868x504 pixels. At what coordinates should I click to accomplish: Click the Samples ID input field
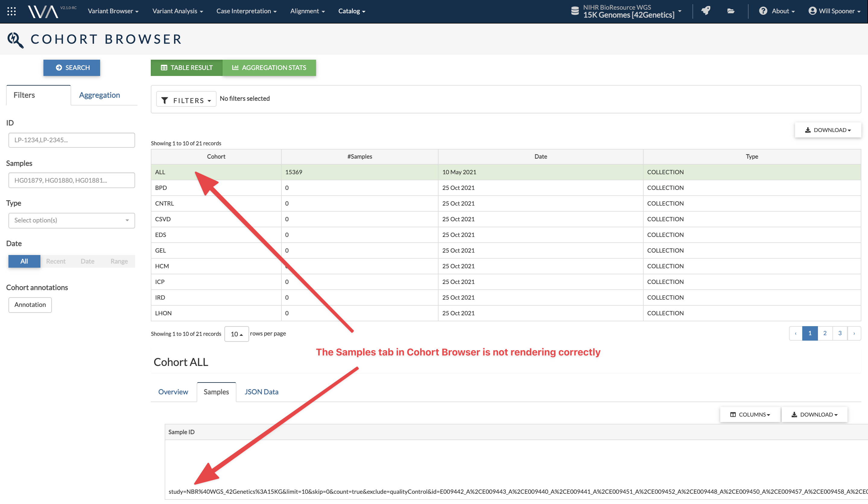[x=71, y=180]
